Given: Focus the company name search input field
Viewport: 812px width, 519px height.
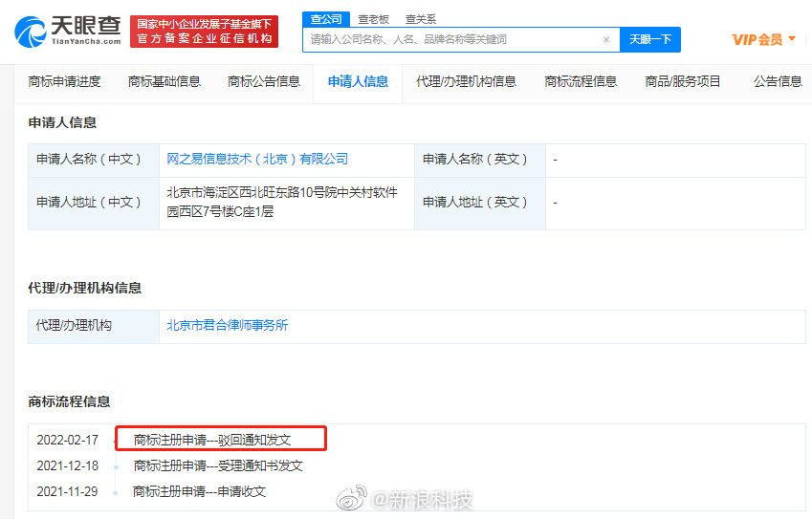Looking at the screenshot, I should pyautogui.click(x=450, y=40).
